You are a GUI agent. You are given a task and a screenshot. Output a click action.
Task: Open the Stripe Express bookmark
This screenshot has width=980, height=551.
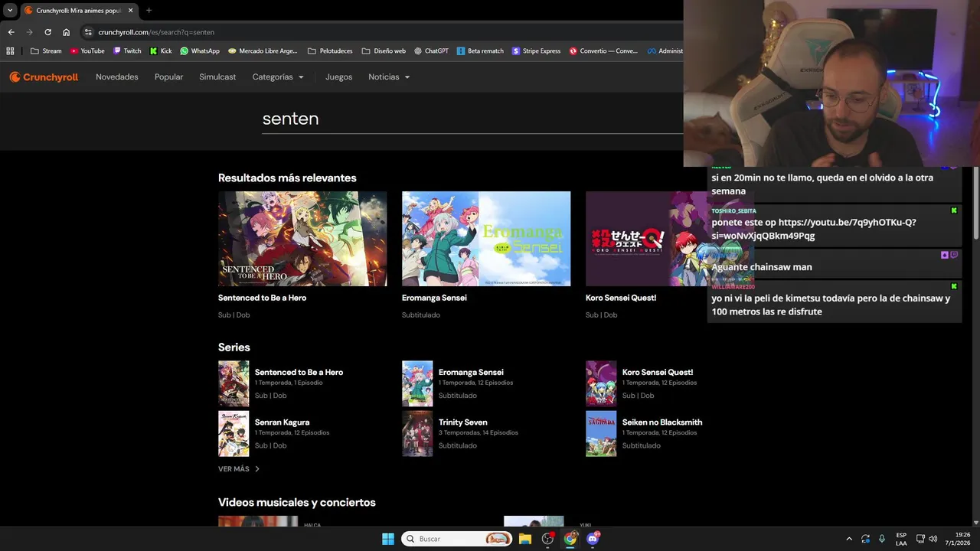(536, 51)
